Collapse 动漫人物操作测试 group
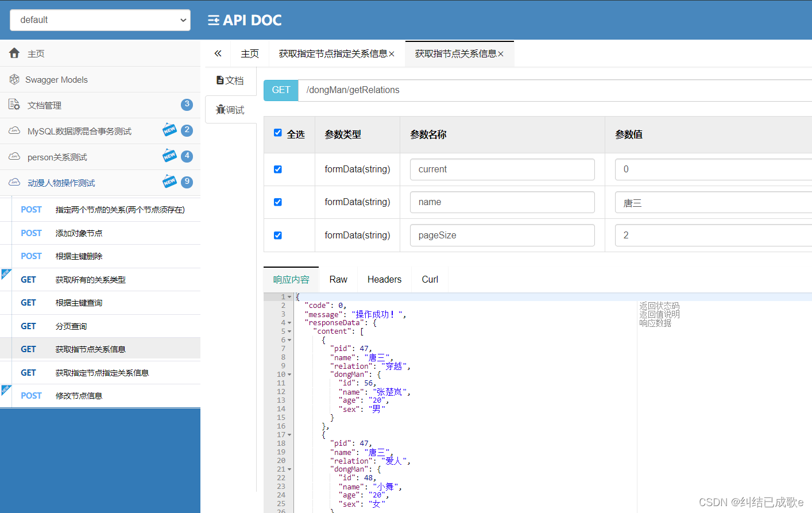 pos(100,183)
